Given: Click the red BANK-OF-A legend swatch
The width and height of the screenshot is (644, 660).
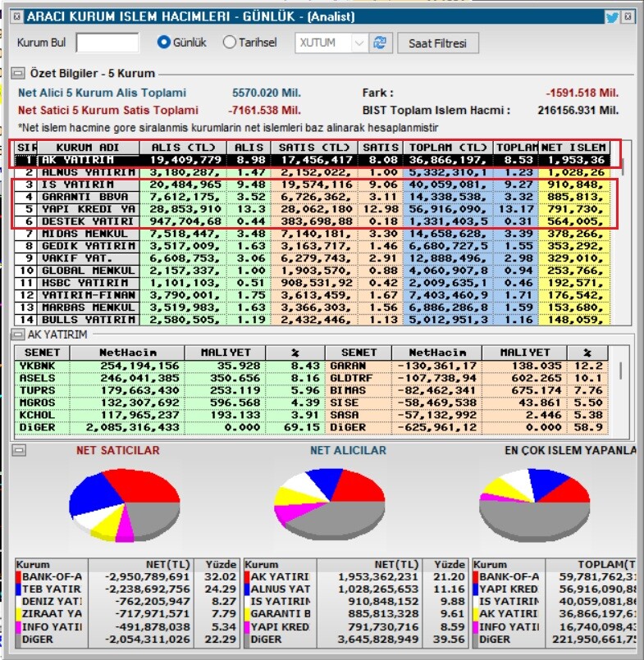Looking at the screenshot, I should (20, 577).
